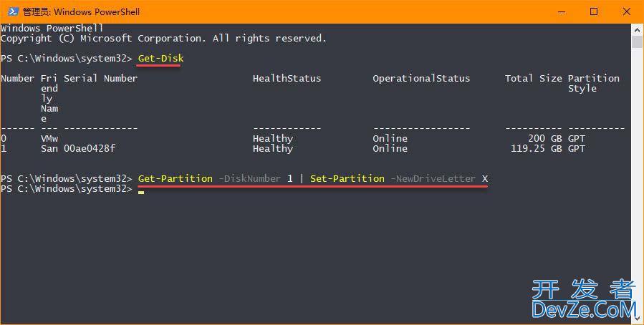Viewport: 644px width, 325px height.
Task: Click the Copyright Microsoft Corporation line
Action: click(163, 39)
